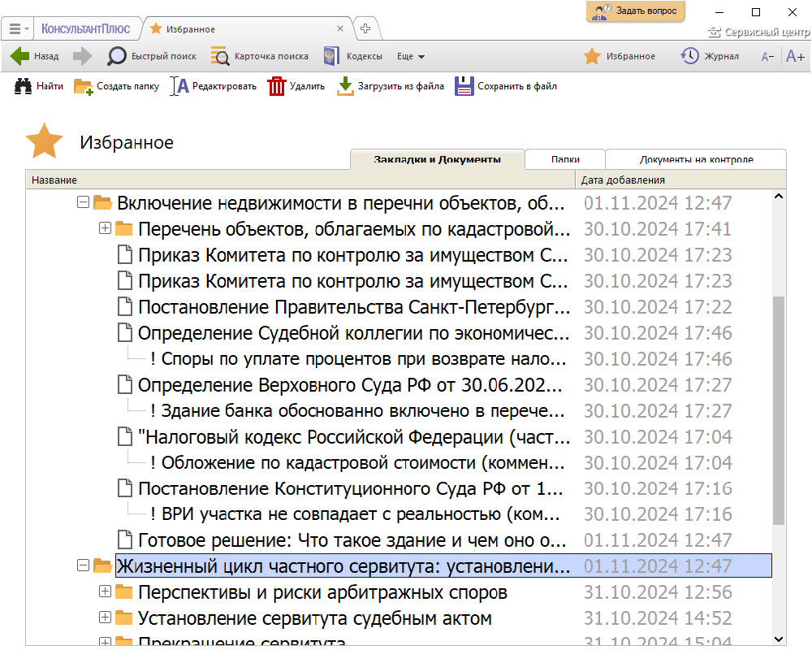Load from file (Загрузить из файла)

pyautogui.click(x=346, y=86)
